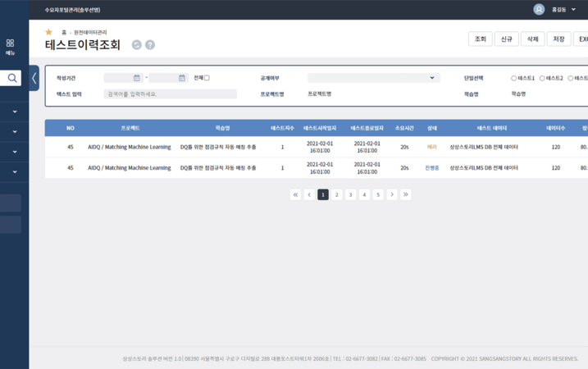Select the 테스트1 radio button
The height and width of the screenshot is (369, 588).
[x=513, y=78]
